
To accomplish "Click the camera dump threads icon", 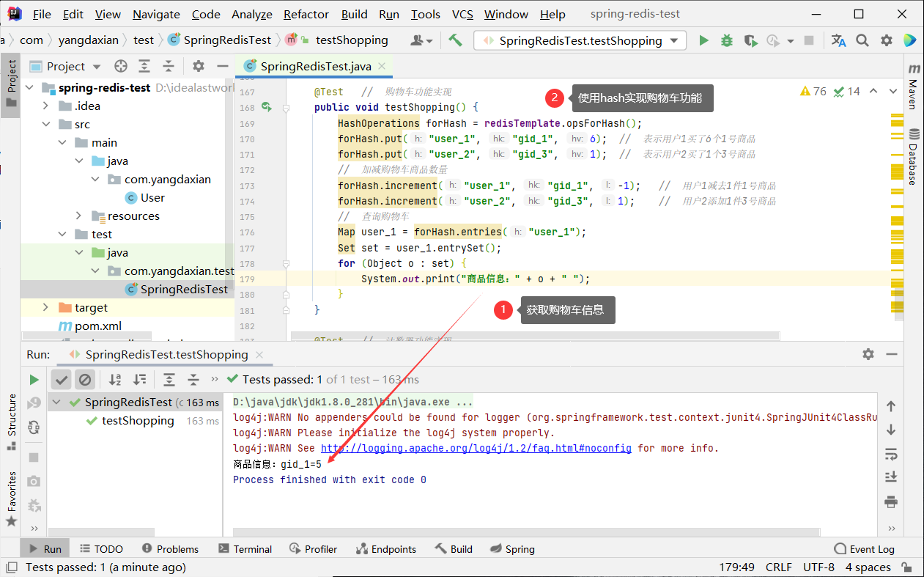I will (34, 482).
